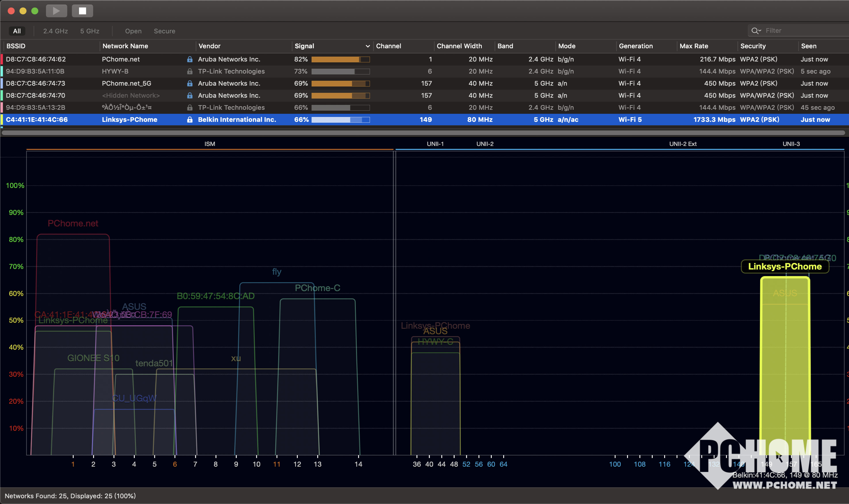Select BSSID D8:C7:C8:46:74:62 row
Viewport: 849px width, 504px height.
coord(424,59)
